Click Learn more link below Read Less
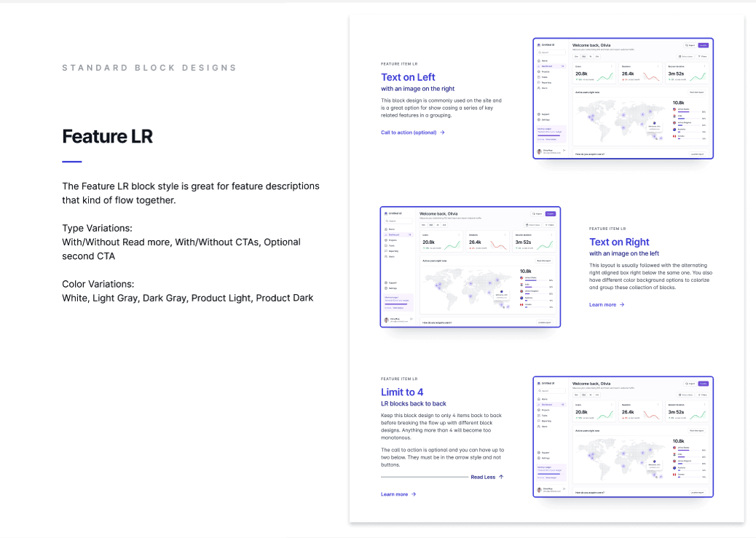This screenshot has width=756, height=538. click(x=398, y=494)
